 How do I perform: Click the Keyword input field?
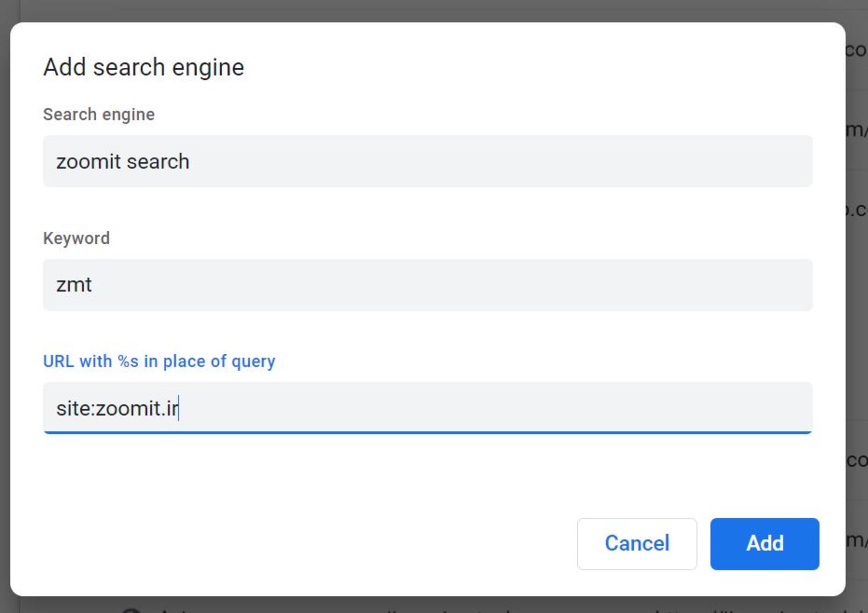[427, 285]
